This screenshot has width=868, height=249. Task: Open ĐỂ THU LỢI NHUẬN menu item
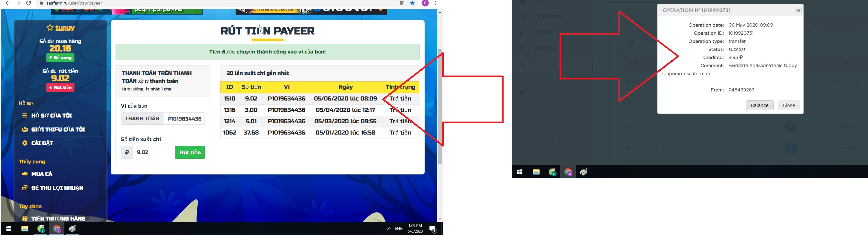(x=57, y=188)
